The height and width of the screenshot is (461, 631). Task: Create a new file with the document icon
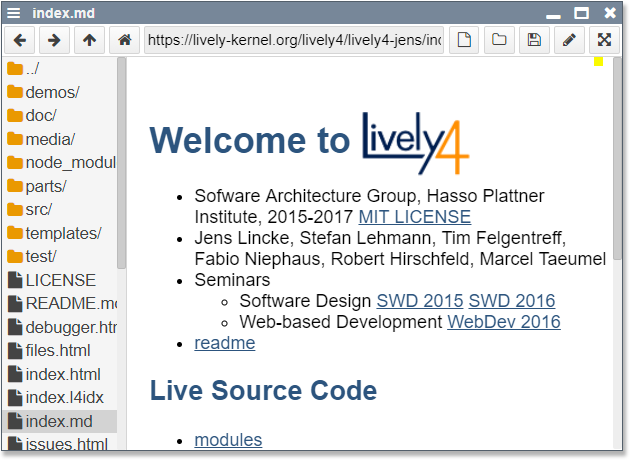(x=463, y=40)
